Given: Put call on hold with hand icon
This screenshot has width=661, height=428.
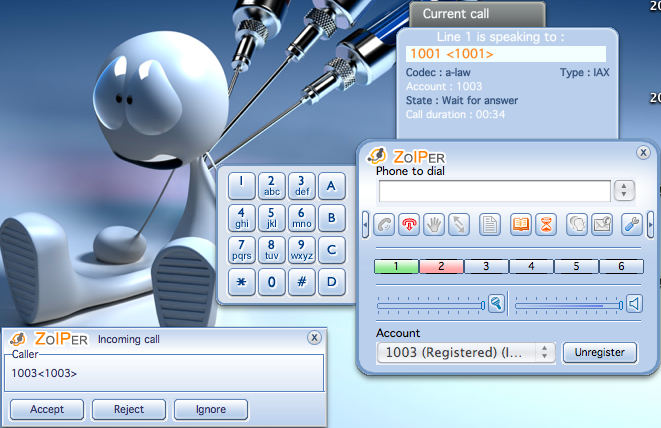Looking at the screenshot, I should (434, 224).
